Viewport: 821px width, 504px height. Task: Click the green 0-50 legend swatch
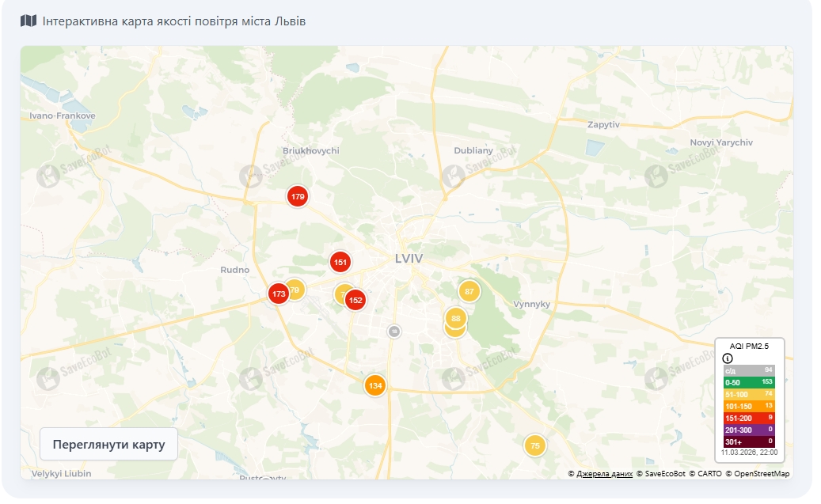point(749,382)
